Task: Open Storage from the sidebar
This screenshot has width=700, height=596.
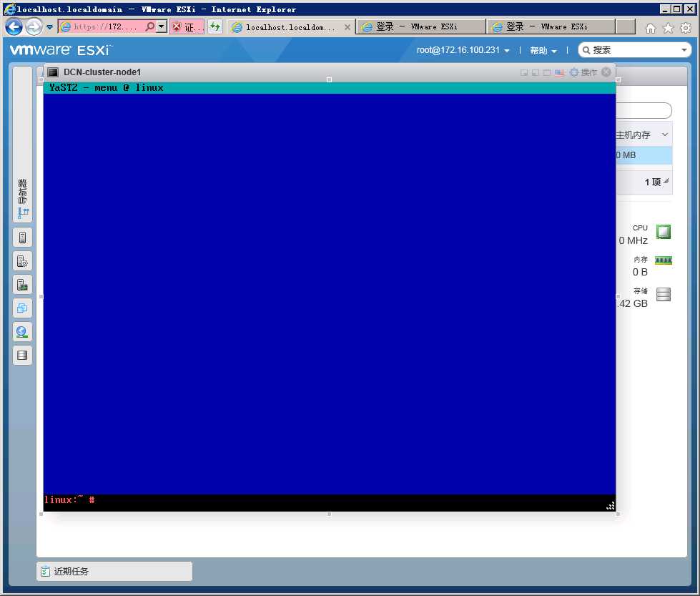Action: point(22,355)
